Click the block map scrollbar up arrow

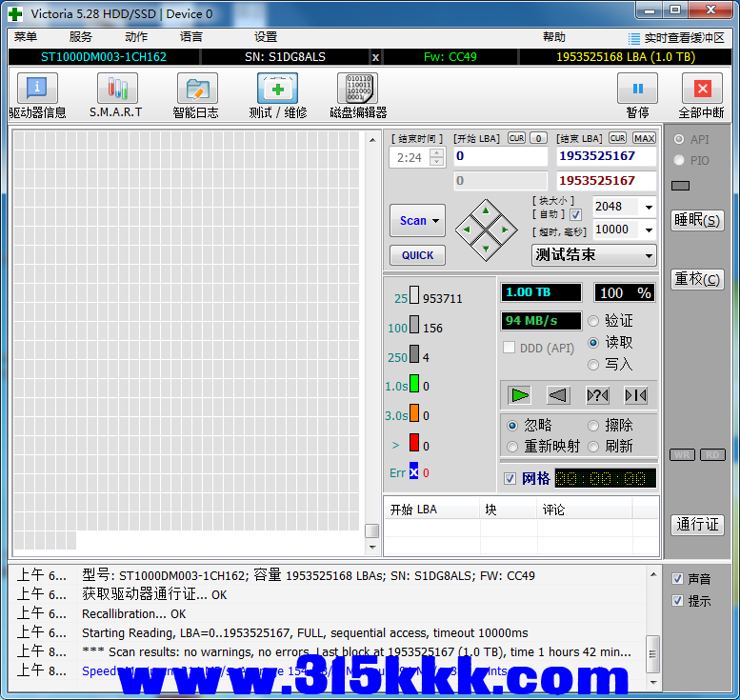pyautogui.click(x=372, y=140)
